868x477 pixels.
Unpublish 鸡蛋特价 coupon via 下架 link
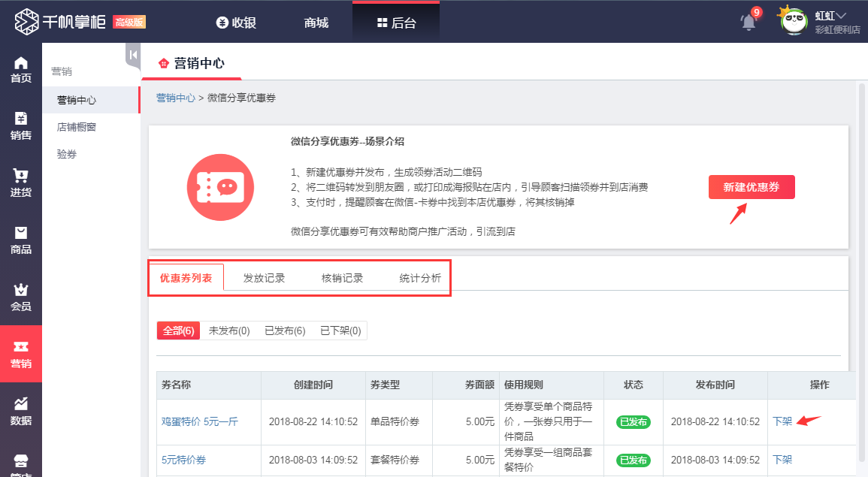[782, 422]
